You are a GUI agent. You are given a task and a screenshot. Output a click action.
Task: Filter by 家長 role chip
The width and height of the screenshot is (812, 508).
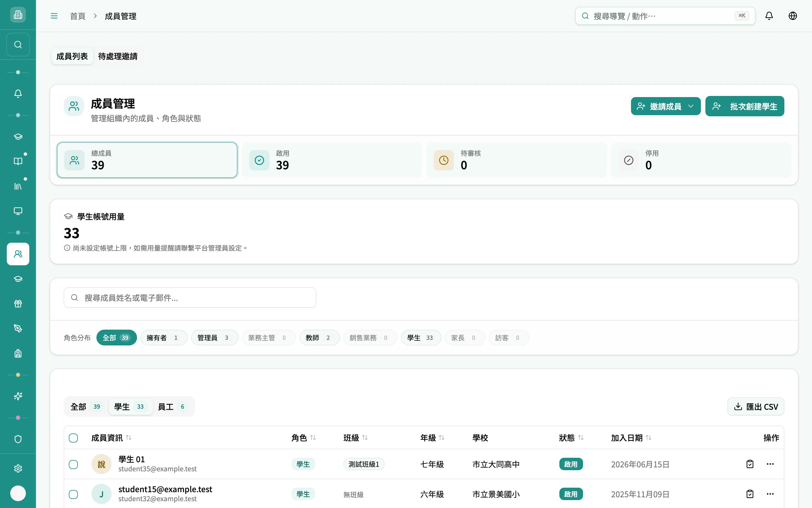pyautogui.click(x=465, y=338)
